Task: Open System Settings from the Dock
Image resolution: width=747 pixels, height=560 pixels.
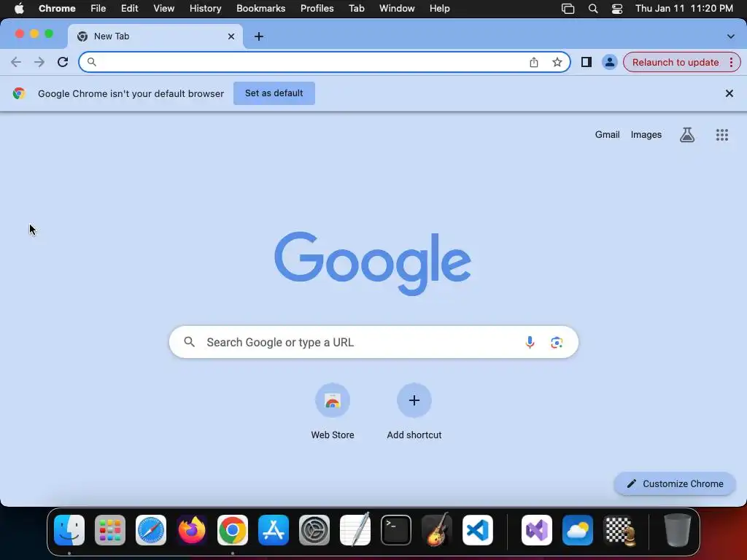Action: [x=314, y=530]
